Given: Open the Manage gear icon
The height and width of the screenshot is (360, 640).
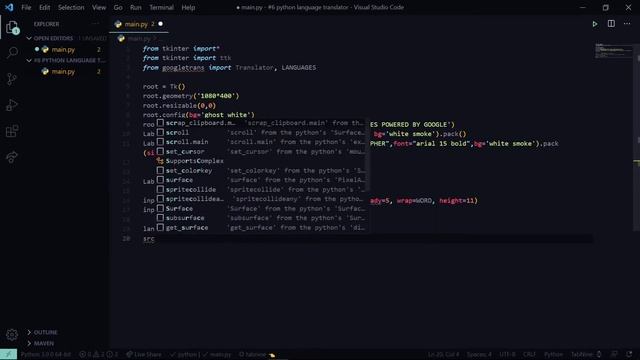Looking at the screenshot, I should point(12,335).
